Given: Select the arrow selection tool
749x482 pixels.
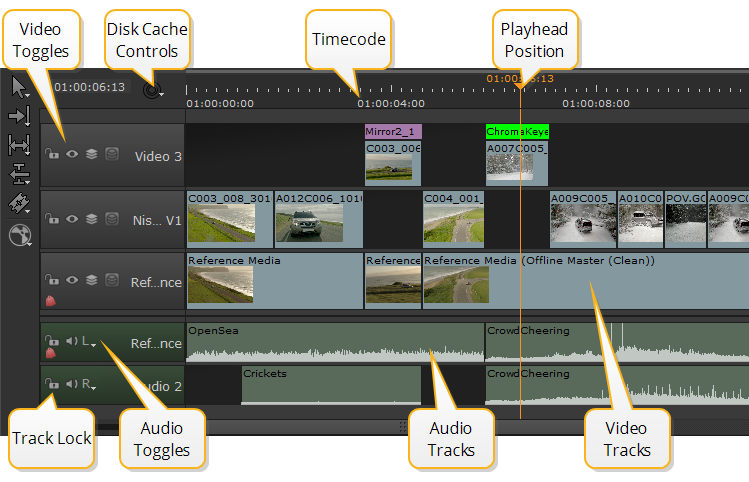Looking at the screenshot, I should pyautogui.click(x=19, y=88).
